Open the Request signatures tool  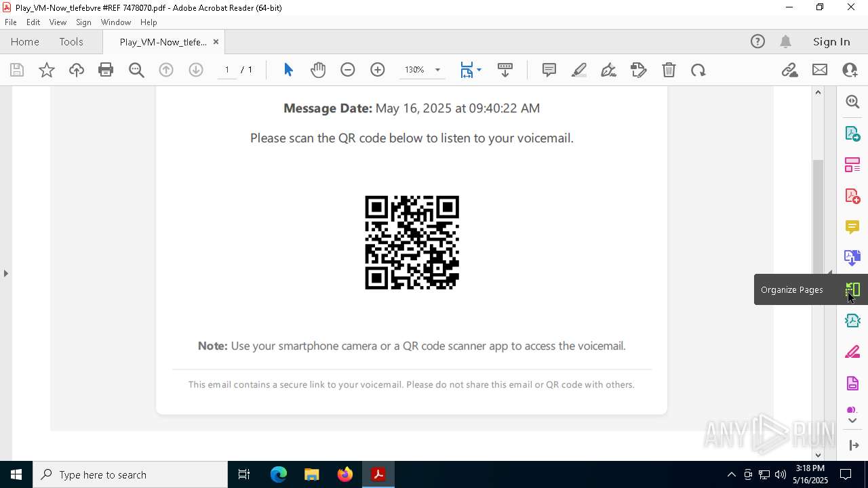tap(639, 70)
